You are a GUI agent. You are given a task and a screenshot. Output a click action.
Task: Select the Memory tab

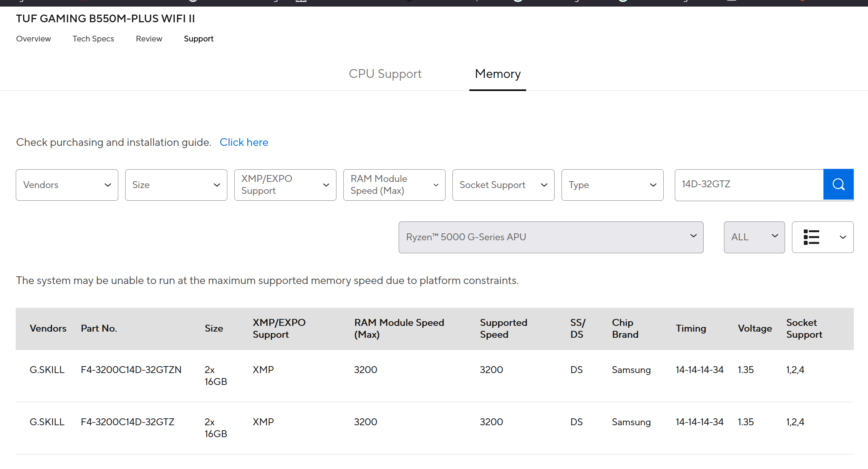(497, 74)
